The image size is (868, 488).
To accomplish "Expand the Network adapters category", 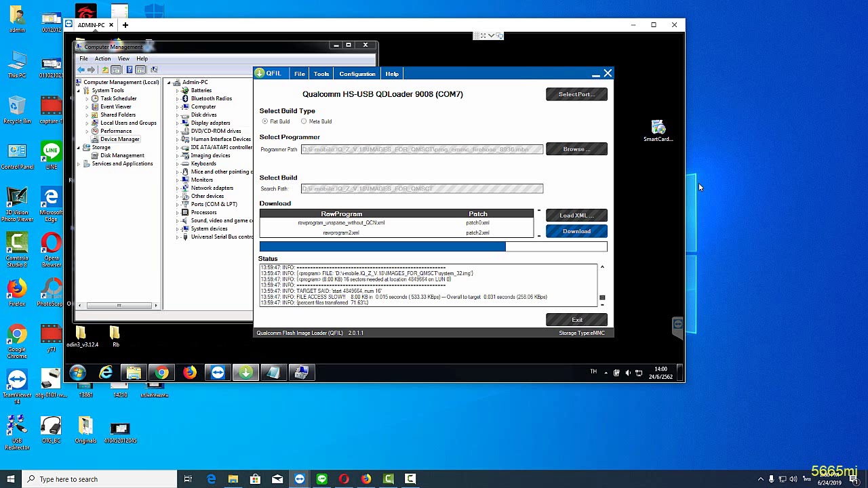I will click(178, 188).
